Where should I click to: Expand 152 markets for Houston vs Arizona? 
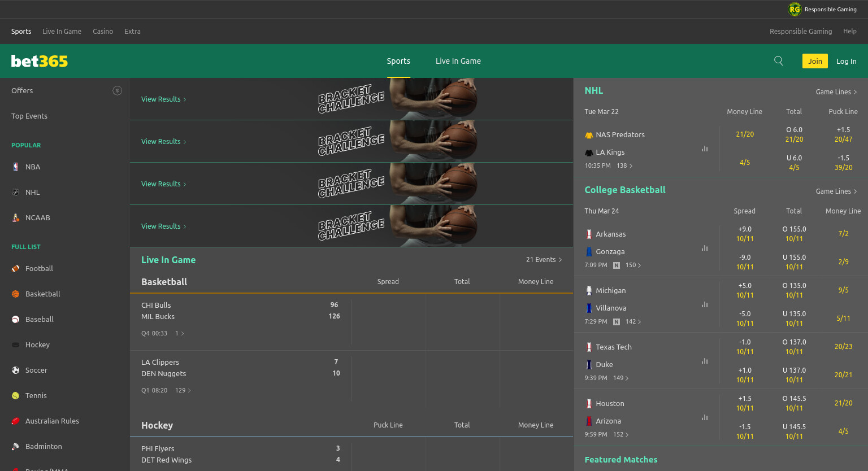pyautogui.click(x=620, y=435)
